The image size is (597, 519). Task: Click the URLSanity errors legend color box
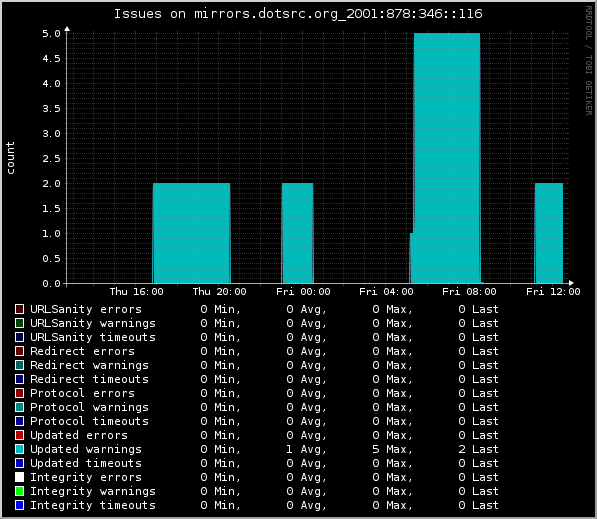coord(19,309)
